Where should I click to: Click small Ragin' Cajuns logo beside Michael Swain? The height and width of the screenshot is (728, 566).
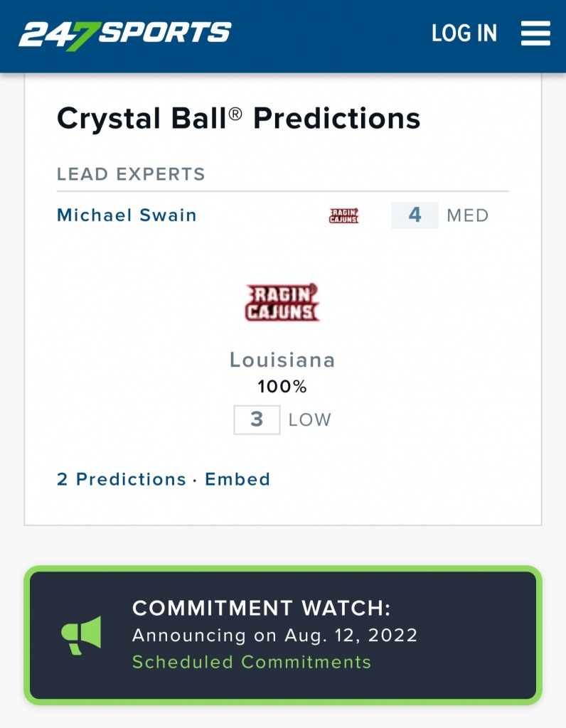[x=344, y=216]
